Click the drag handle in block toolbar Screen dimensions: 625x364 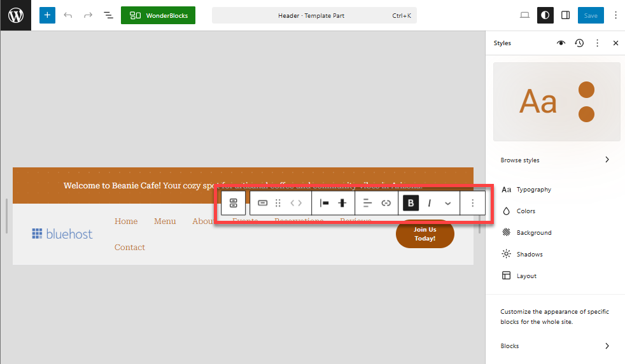(278, 203)
